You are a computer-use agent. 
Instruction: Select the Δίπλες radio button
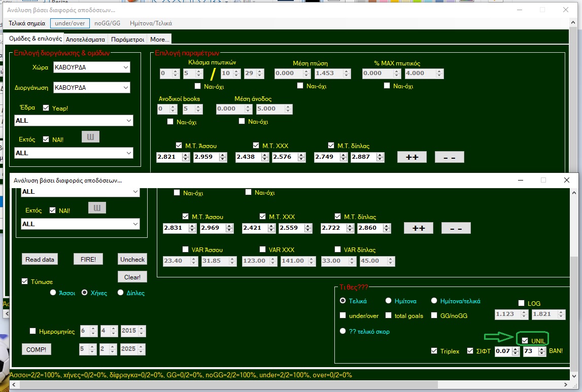coord(121,293)
